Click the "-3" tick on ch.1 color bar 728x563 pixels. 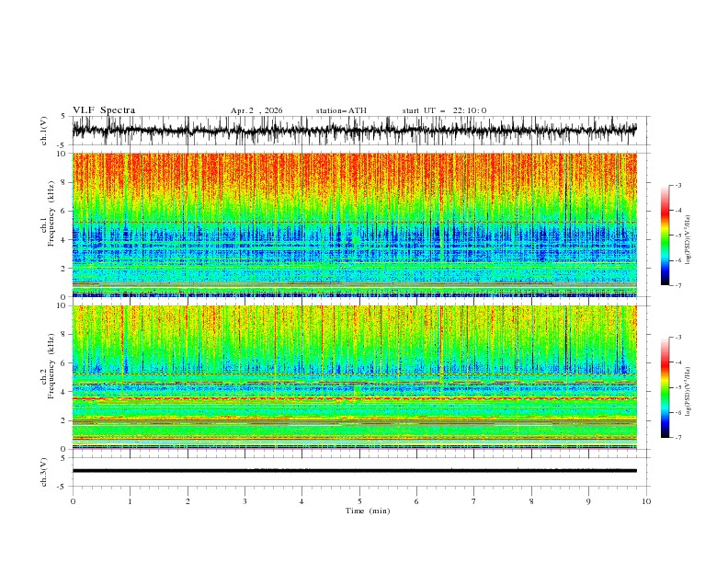tap(678, 185)
